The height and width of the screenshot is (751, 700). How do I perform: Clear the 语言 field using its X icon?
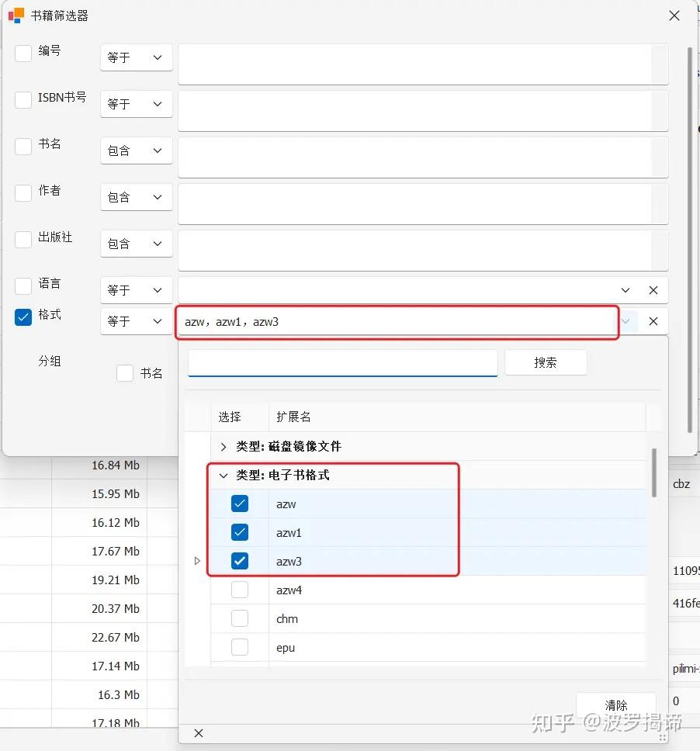point(653,289)
